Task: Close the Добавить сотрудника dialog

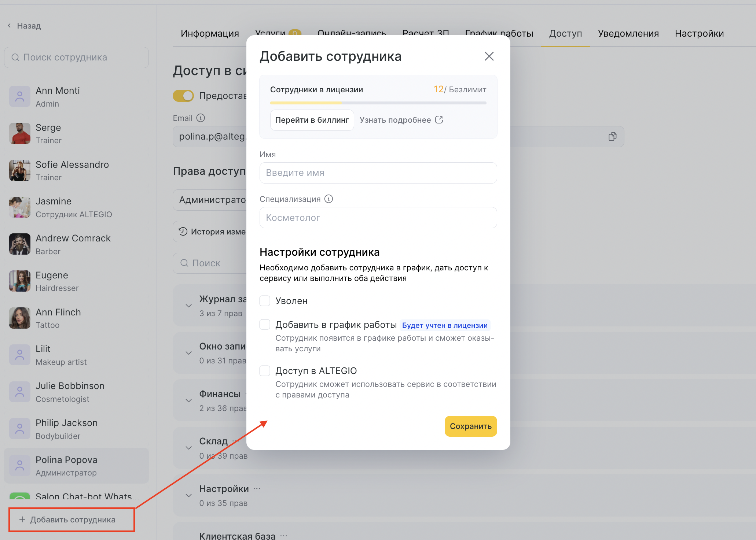Action: (x=489, y=56)
